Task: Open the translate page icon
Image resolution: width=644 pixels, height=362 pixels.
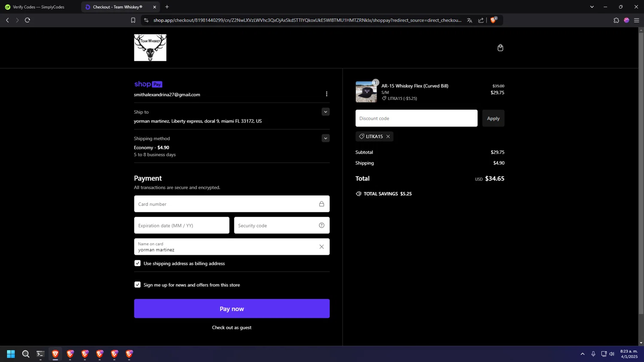Action: coord(470,20)
